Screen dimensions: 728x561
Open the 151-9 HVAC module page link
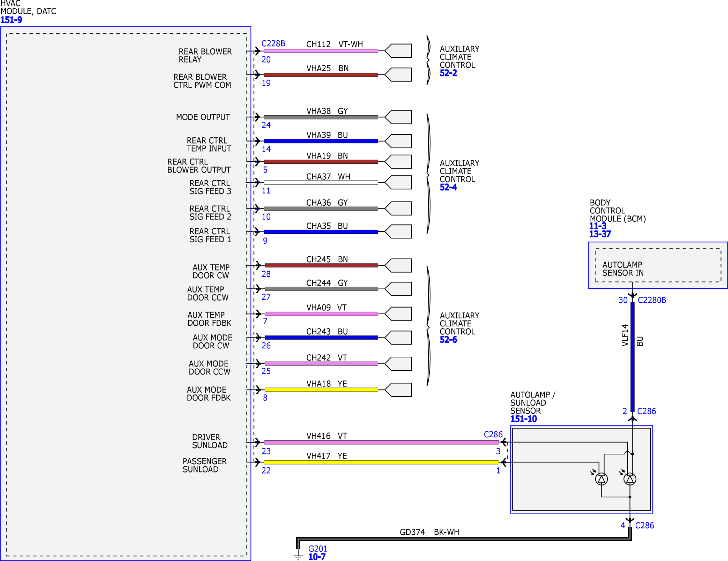coord(11,20)
